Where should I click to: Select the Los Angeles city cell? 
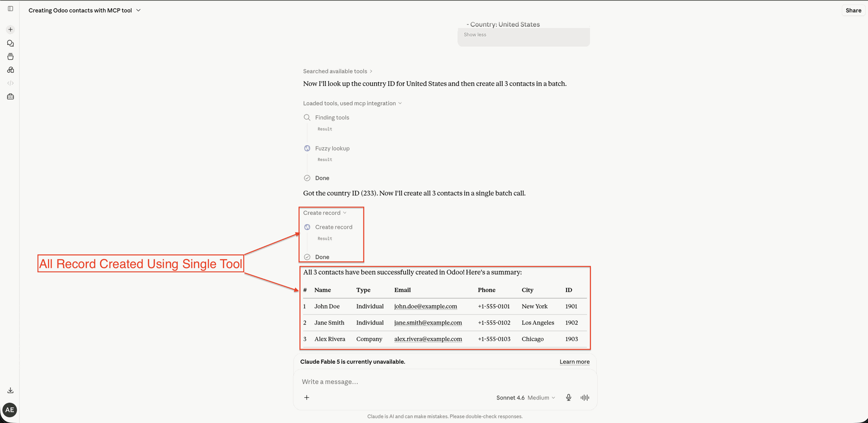(538, 323)
